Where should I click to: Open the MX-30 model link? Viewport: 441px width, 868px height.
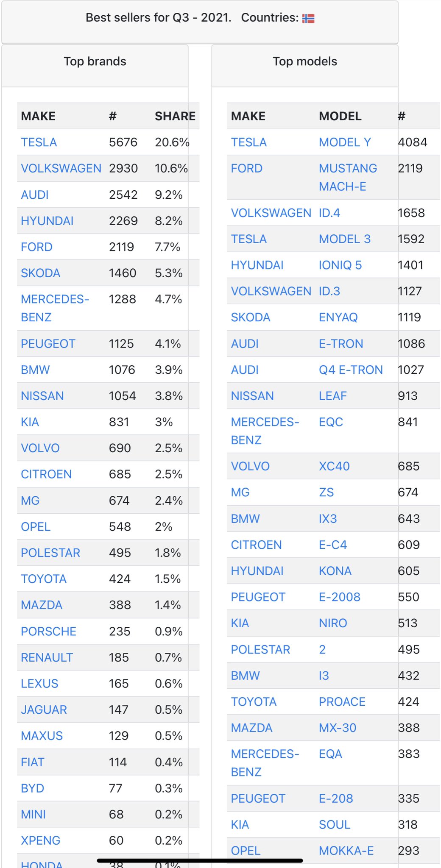coord(338,728)
